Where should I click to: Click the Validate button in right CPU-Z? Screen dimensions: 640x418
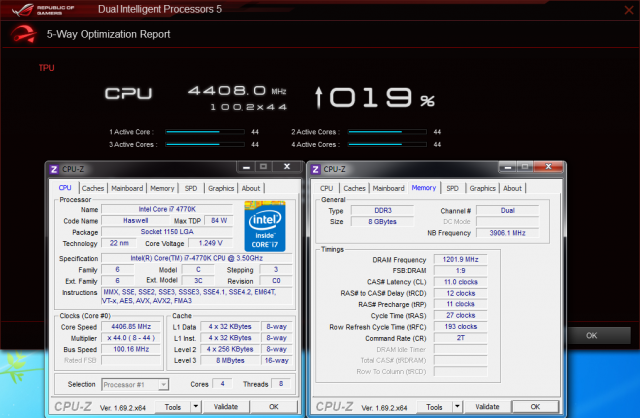click(487, 407)
